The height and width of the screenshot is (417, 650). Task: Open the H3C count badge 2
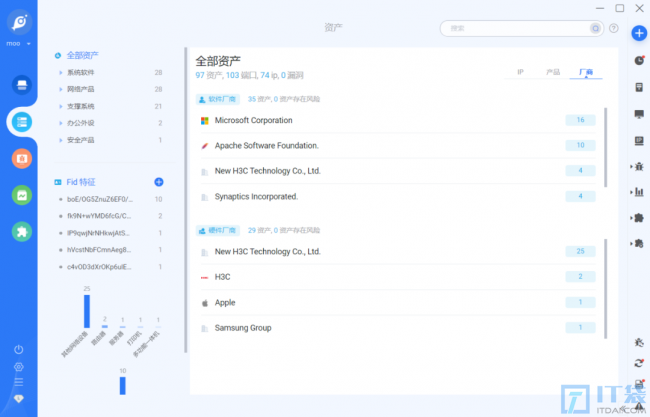580,276
